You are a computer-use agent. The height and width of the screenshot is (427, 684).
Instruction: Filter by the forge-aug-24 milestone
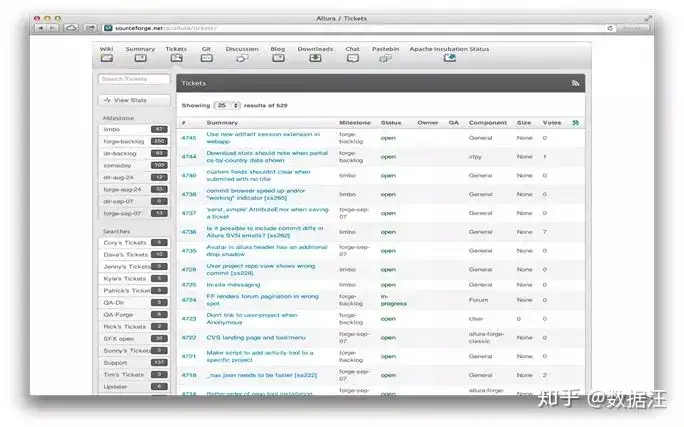click(134, 189)
